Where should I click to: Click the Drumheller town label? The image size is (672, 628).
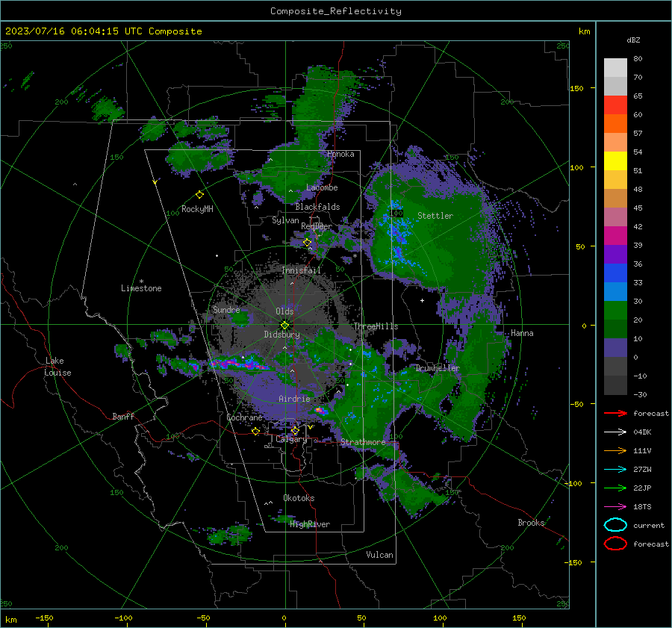tap(438, 368)
